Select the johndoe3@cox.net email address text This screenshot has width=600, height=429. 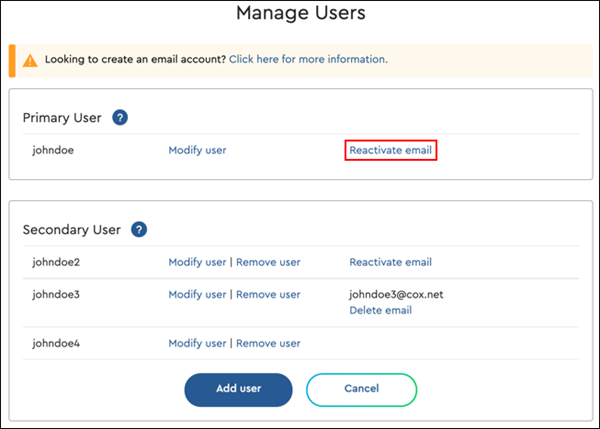(396, 295)
